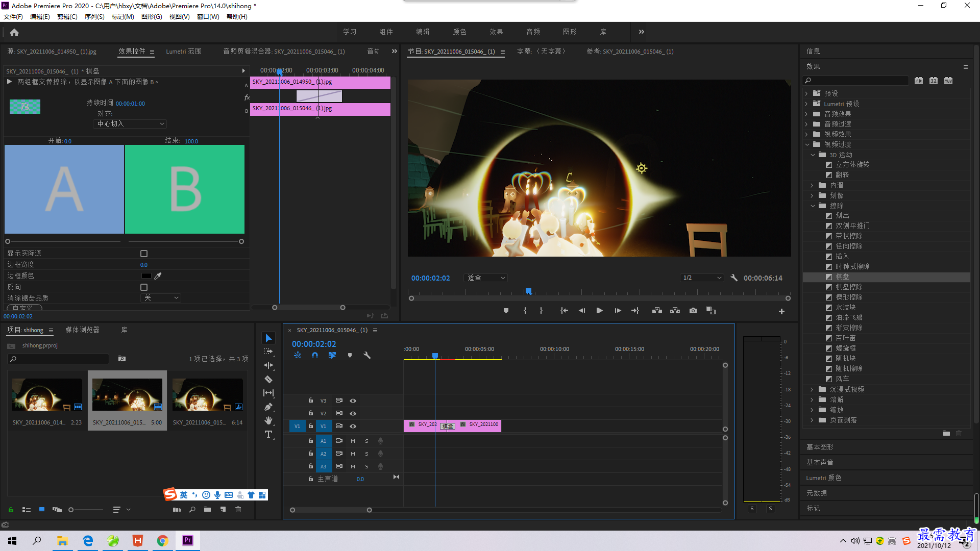Screen dimensions: 980x551
Task: Select the Selection tool arrow
Action: pos(268,338)
